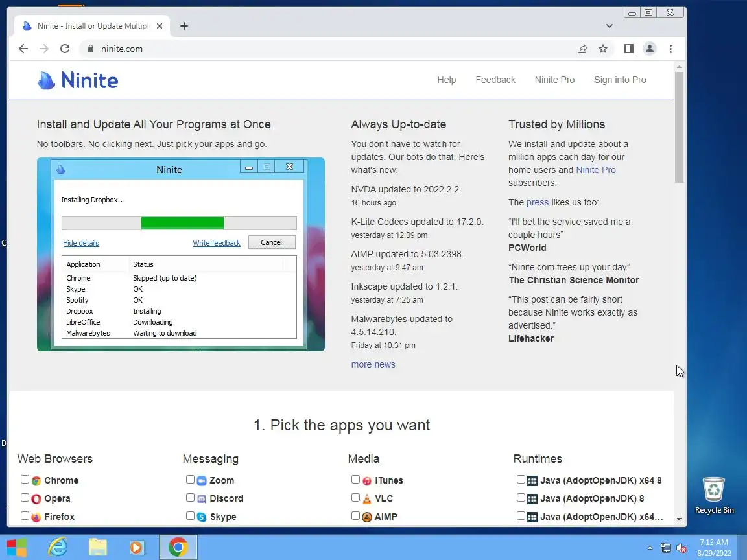
Task: Bookmark this page with the star
Action: click(603, 49)
